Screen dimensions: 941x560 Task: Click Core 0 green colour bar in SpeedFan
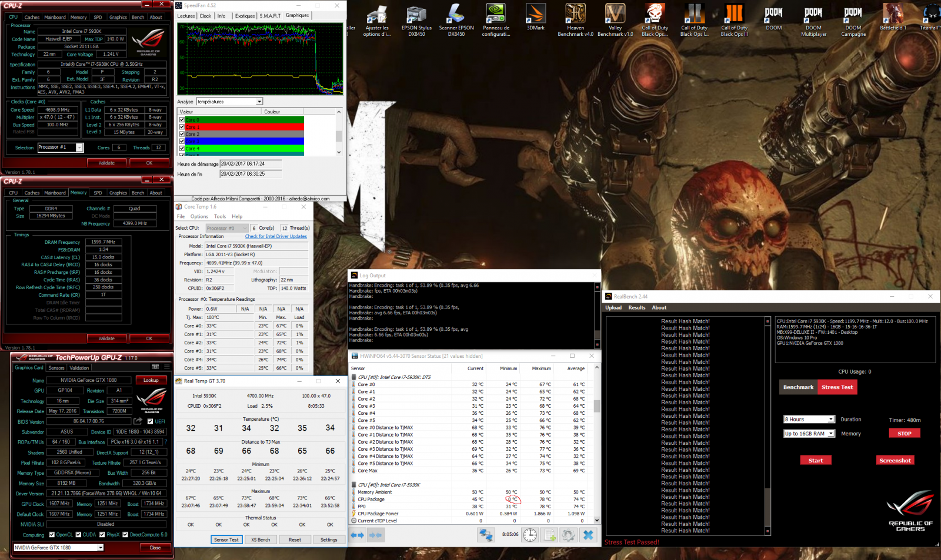tap(245, 120)
